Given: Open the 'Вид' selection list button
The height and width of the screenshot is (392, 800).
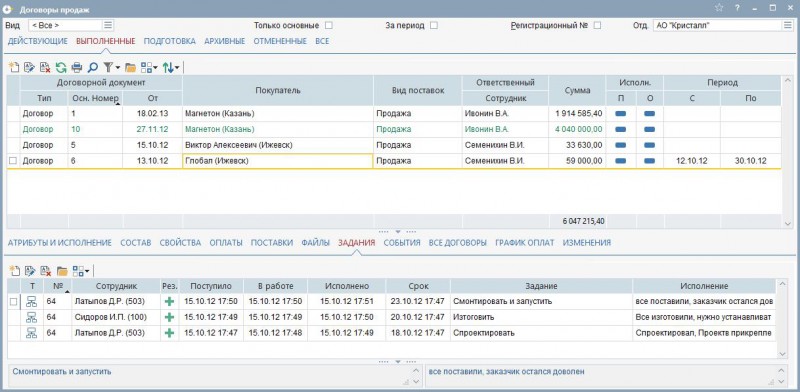Looking at the screenshot, I should (108, 25).
